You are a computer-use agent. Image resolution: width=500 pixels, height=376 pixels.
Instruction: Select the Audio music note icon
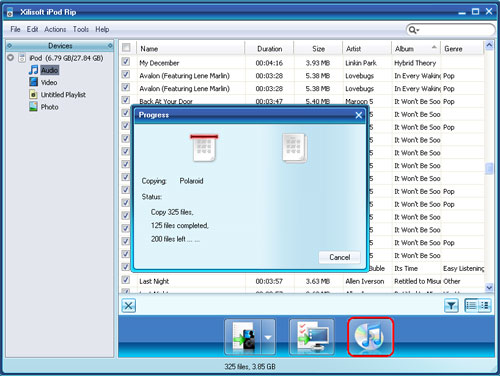pos(33,70)
